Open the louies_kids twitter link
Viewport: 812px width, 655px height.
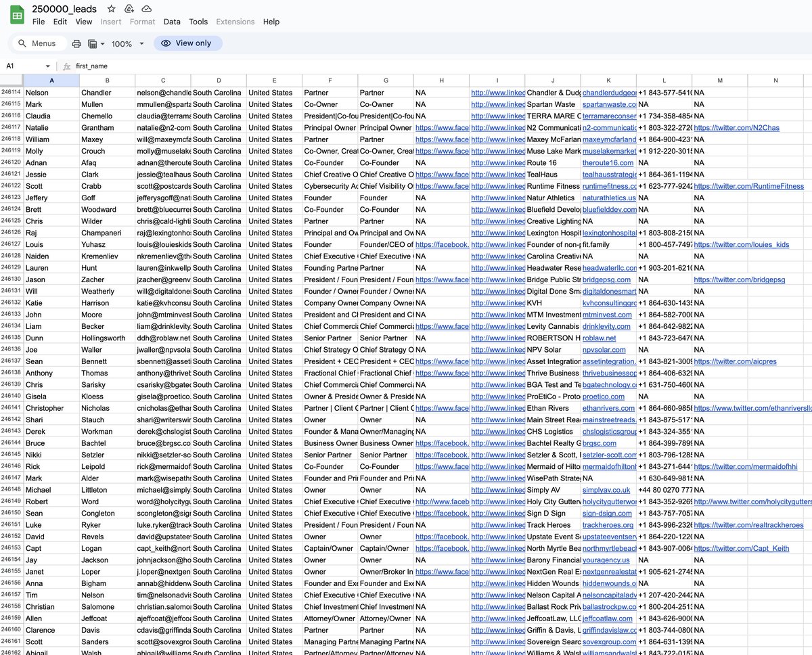tap(741, 244)
